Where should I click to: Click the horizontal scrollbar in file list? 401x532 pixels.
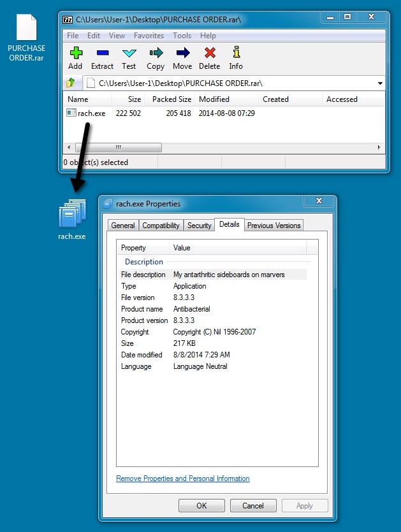pos(118,147)
